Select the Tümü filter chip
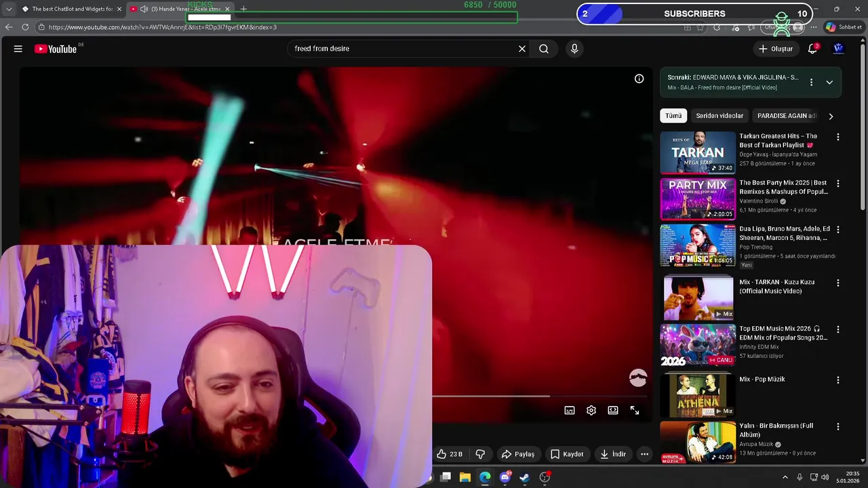This screenshot has width=868, height=488. [673, 116]
